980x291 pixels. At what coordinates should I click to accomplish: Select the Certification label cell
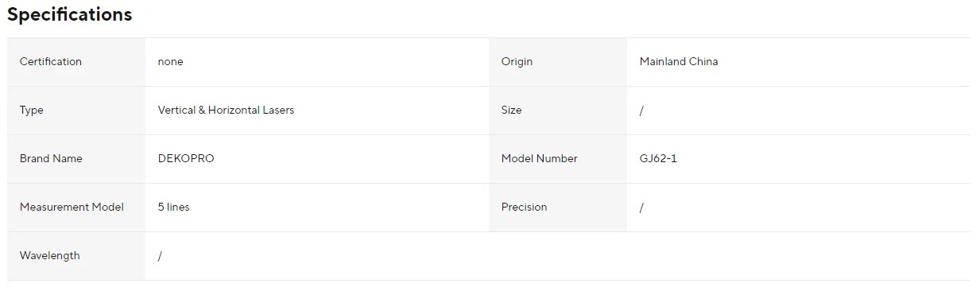pos(76,62)
